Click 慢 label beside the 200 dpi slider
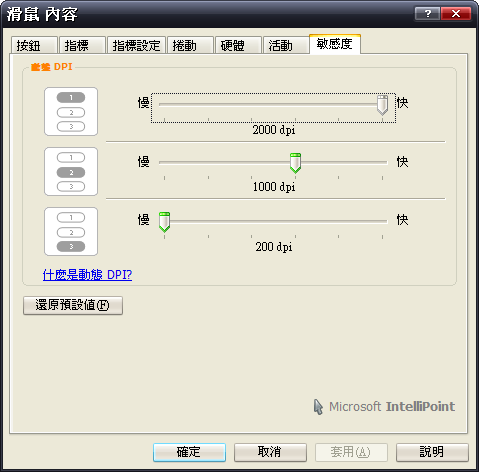 pos(144,220)
